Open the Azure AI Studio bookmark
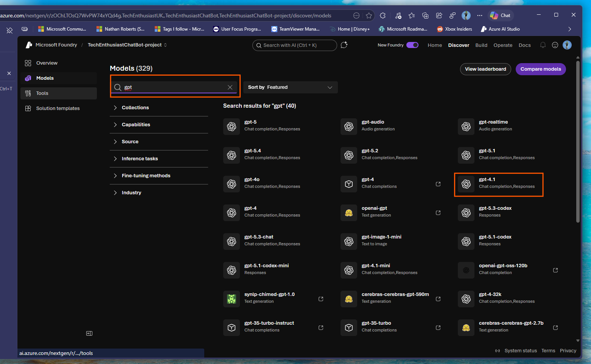The height and width of the screenshot is (364, 591). point(500,29)
